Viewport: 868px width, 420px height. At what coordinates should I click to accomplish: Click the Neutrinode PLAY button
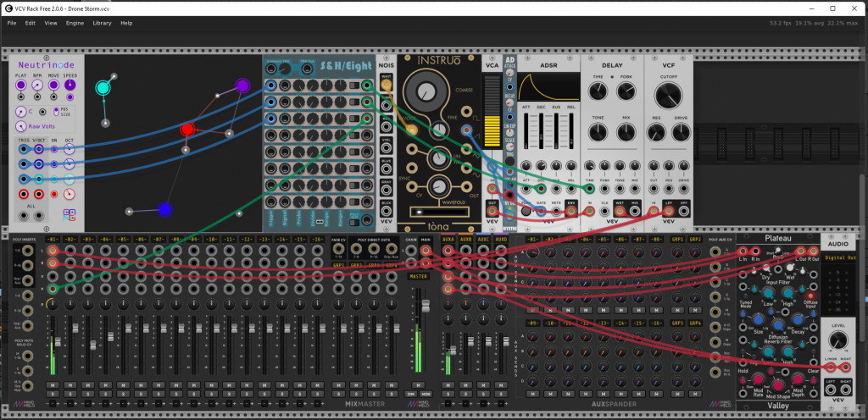(x=20, y=86)
